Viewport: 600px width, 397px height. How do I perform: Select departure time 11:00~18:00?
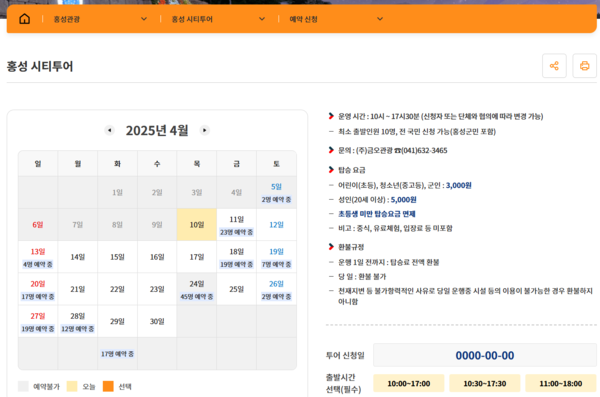pos(561,383)
